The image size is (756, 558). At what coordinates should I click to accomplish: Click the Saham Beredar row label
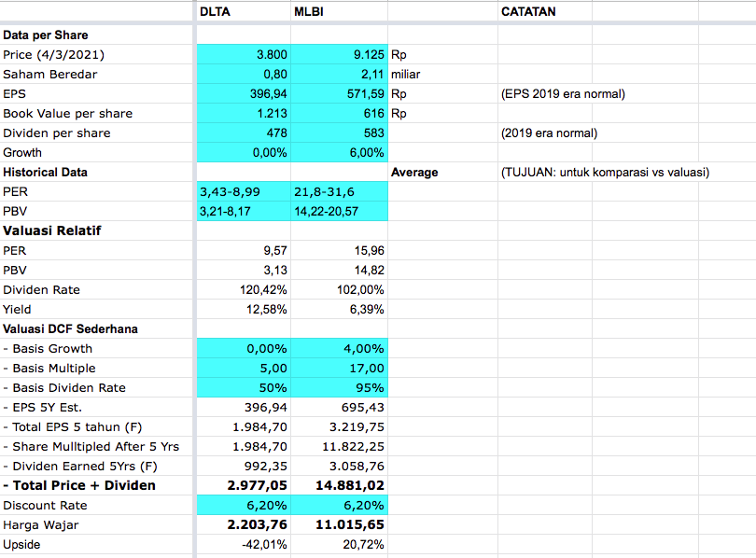50,75
